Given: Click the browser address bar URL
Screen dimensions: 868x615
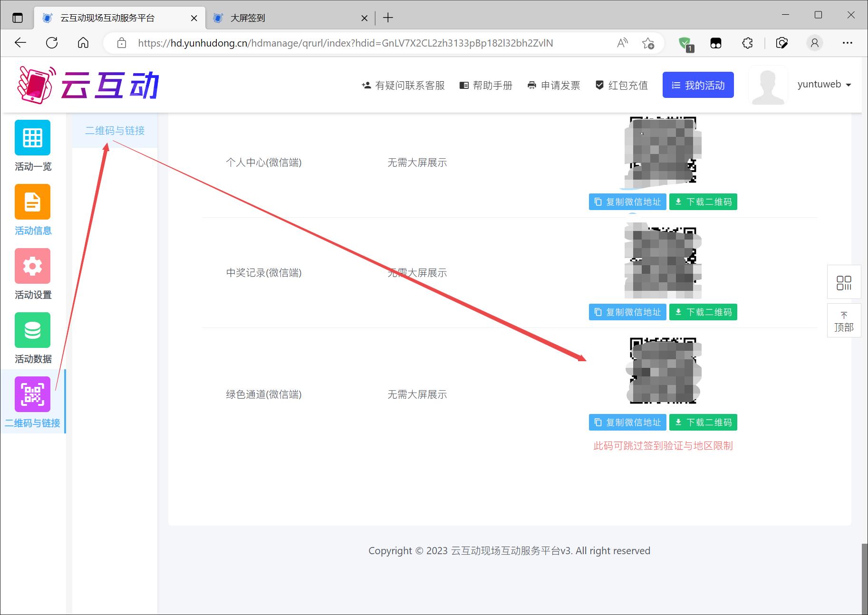Looking at the screenshot, I should (x=345, y=43).
